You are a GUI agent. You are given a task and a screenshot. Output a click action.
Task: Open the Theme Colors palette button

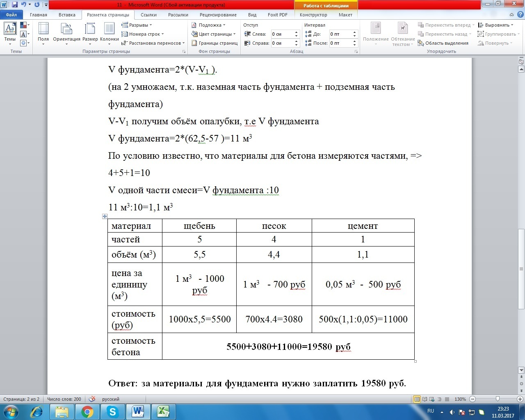click(24, 25)
